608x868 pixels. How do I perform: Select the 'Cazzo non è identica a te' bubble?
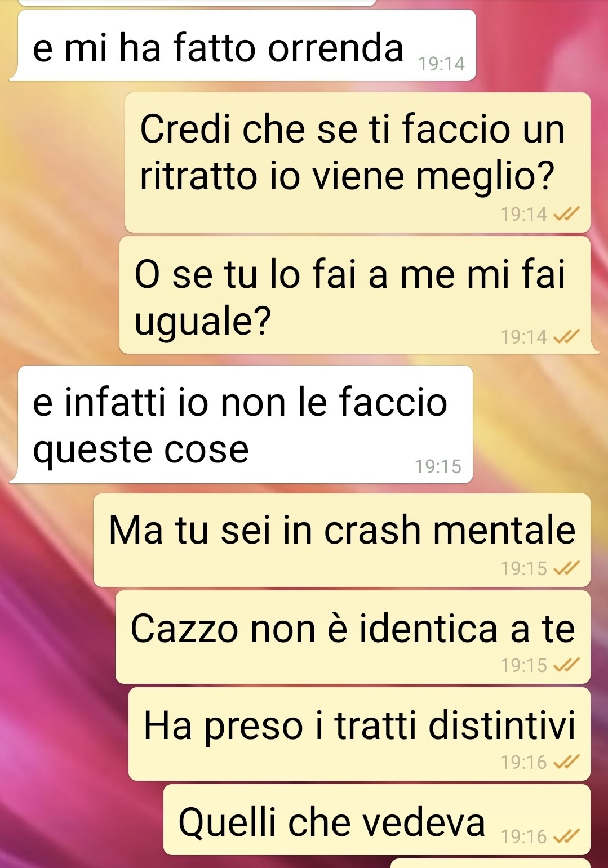(353, 637)
